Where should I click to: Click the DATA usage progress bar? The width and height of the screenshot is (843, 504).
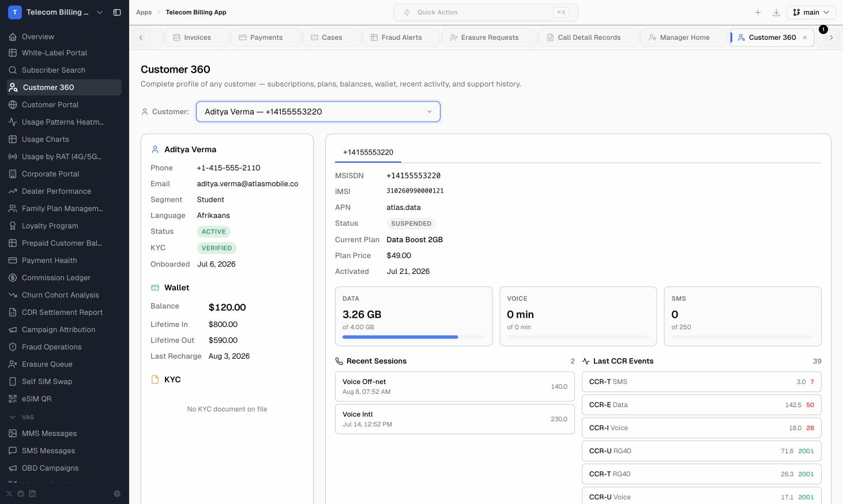(x=413, y=337)
